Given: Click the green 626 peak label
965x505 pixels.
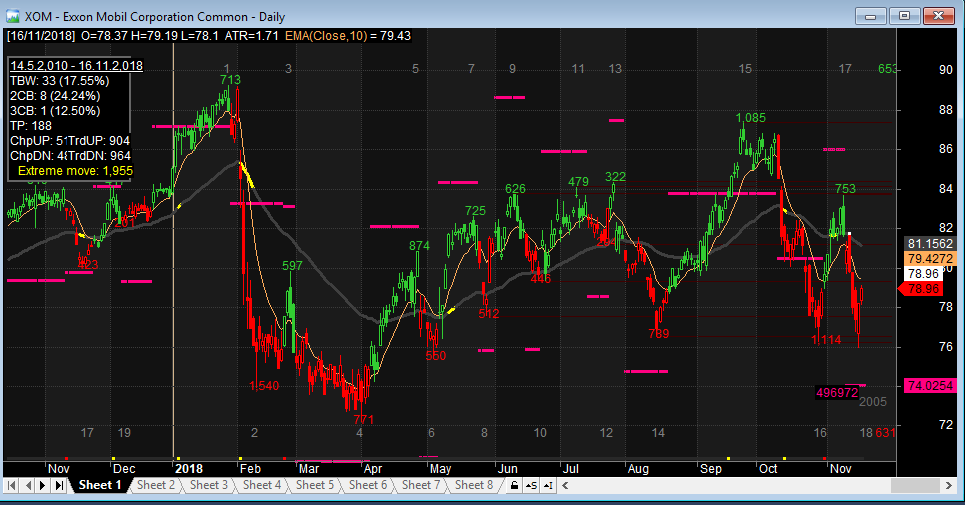Looking at the screenshot, I should point(515,189).
